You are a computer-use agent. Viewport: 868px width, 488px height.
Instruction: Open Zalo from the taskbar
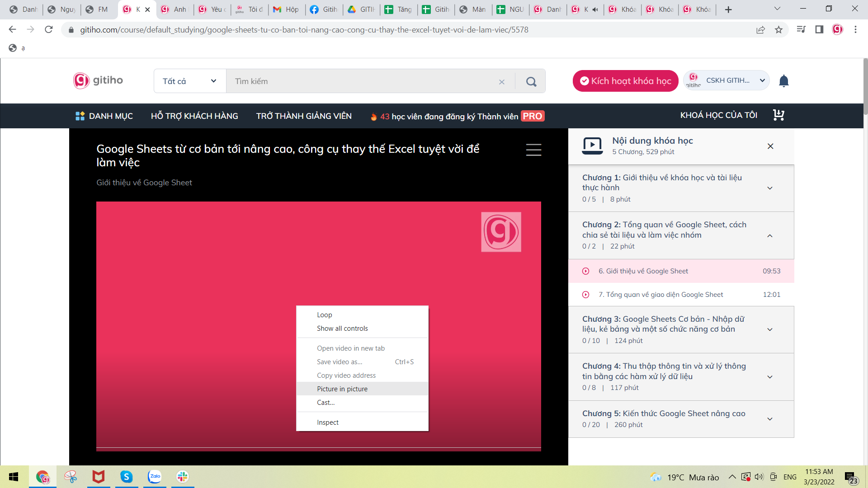pos(155,477)
